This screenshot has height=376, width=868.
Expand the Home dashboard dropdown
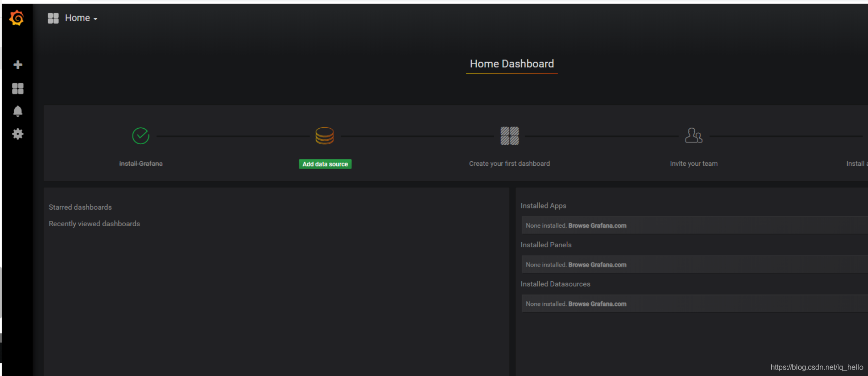[x=81, y=18]
